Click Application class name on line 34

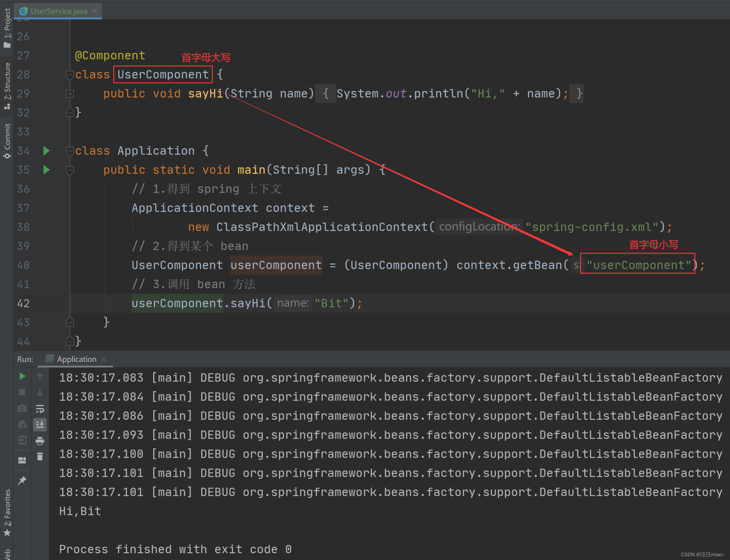point(156,151)
